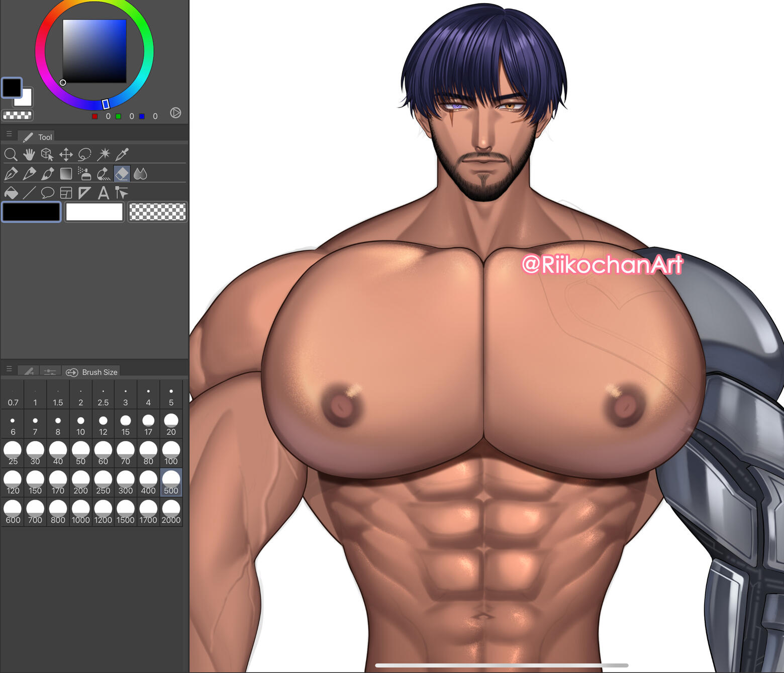The height and width of the screenshot is (673, 784).
Task: Open the Tool palette hamburger menu
Action: (9, 134)
